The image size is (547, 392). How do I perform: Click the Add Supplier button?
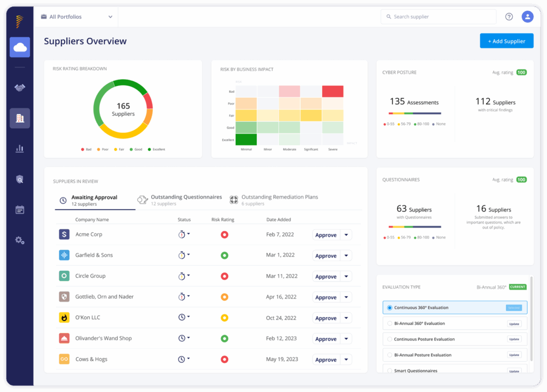point(506,41)
